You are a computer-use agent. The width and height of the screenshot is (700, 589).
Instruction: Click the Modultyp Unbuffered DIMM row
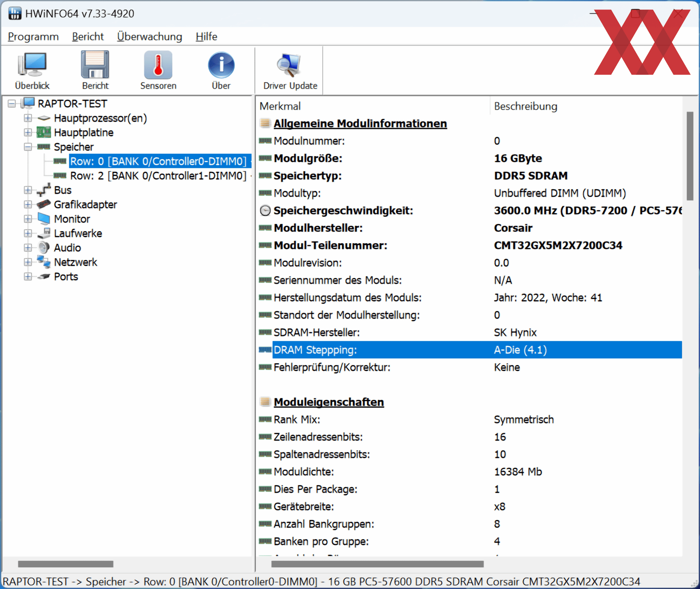[x=470, y=193]
